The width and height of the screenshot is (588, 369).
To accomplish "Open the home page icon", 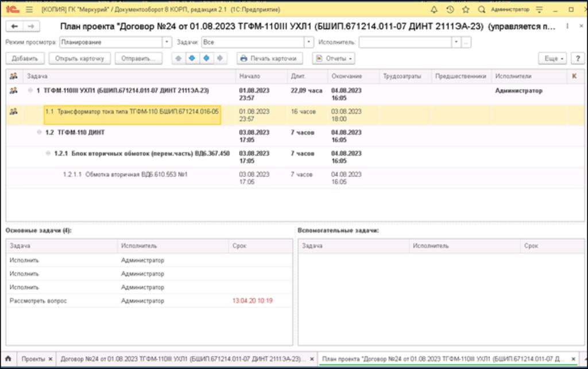I will coord(8,358).
